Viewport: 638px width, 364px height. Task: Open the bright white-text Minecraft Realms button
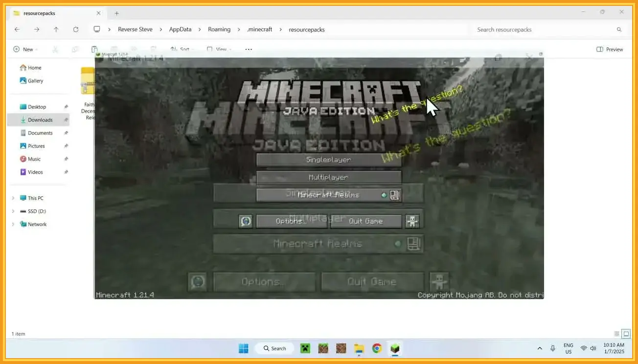click(329, 195)
